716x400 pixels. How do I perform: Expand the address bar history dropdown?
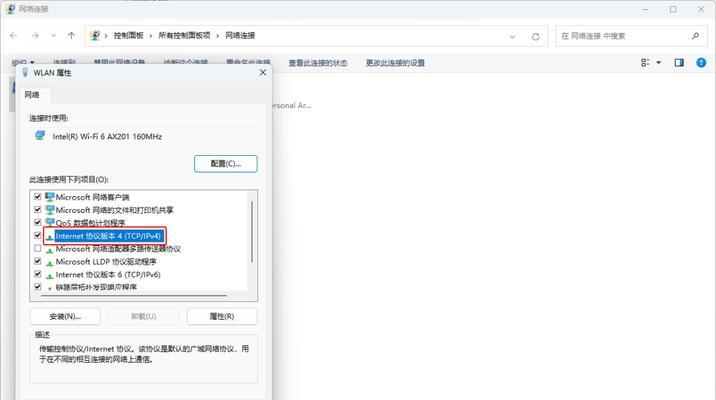point(512,37)
